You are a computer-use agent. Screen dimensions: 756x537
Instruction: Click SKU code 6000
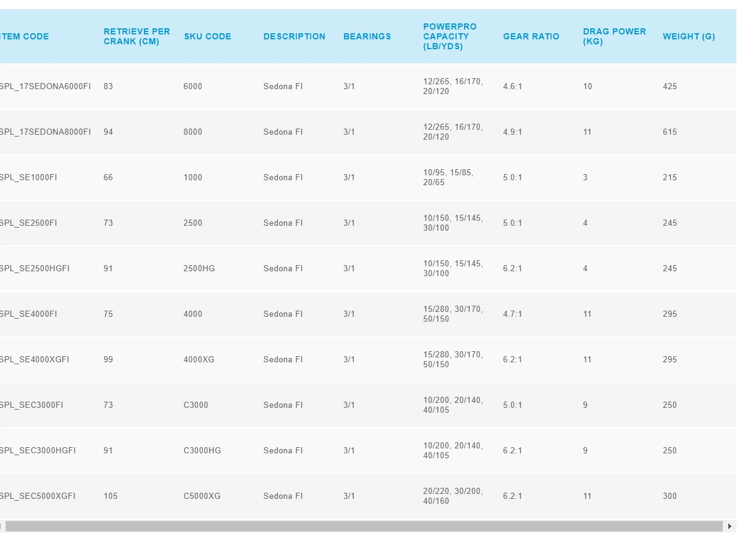[192, 86]
